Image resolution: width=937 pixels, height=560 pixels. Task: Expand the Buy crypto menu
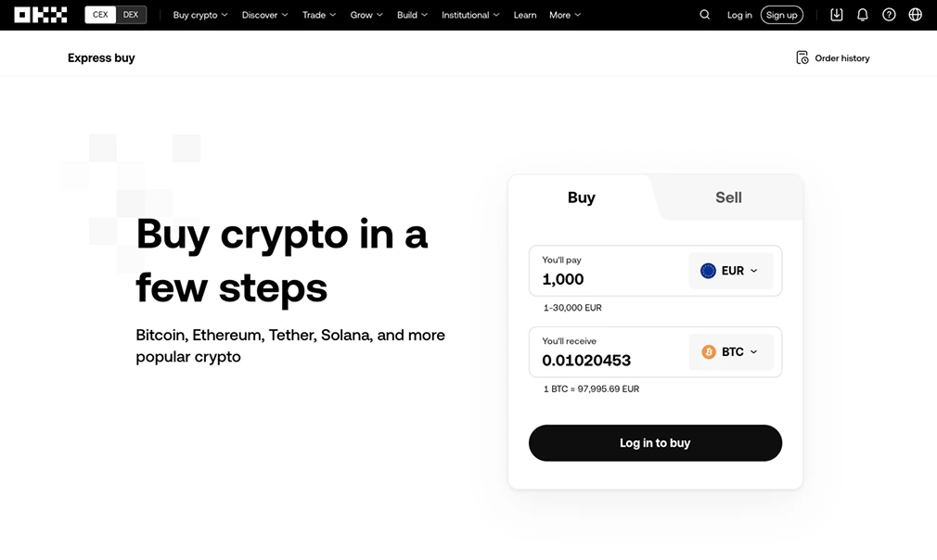click(200, 15)
